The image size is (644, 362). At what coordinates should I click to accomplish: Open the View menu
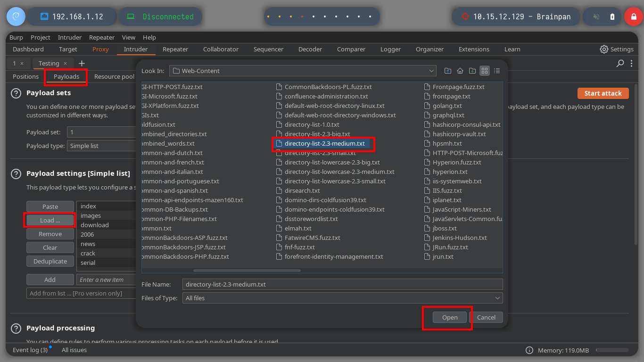click(x=129, y=37)
